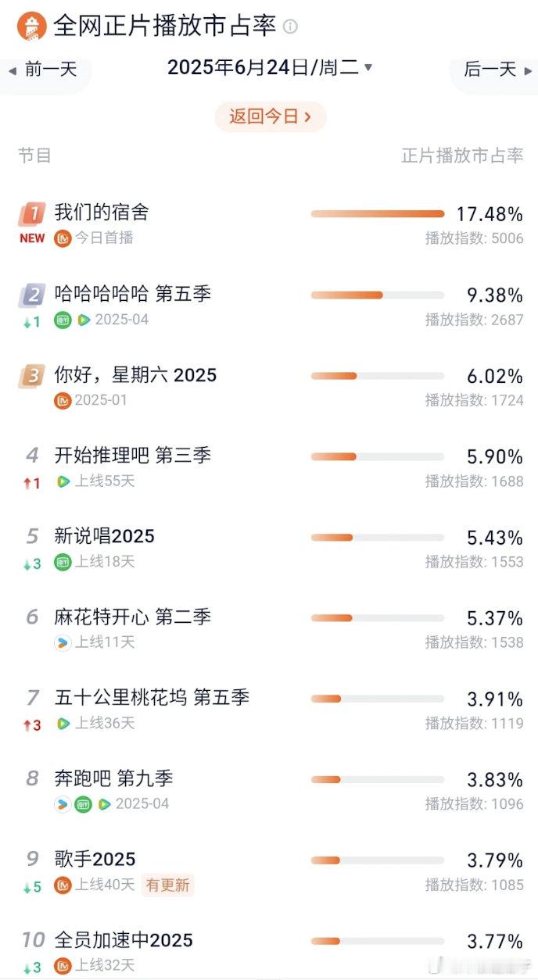Open the 我们的宿舍 program entry
The height and width of the screenshot is (980, 538).
[102, 213]
